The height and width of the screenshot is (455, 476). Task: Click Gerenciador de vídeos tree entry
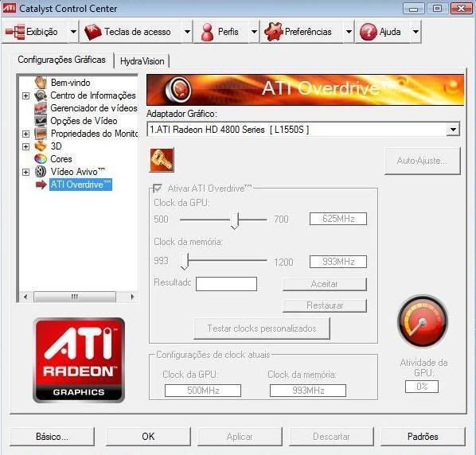tap(93, 108)
